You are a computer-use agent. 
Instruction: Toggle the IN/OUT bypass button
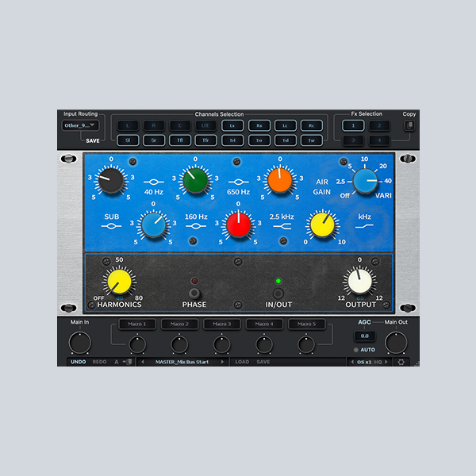(x=278, y=294)
